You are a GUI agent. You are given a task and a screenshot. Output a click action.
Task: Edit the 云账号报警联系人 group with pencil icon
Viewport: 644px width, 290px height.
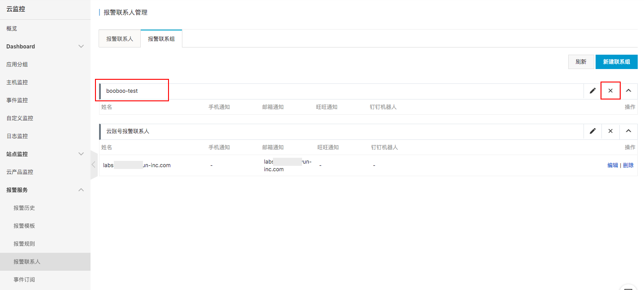coord(592,131)
